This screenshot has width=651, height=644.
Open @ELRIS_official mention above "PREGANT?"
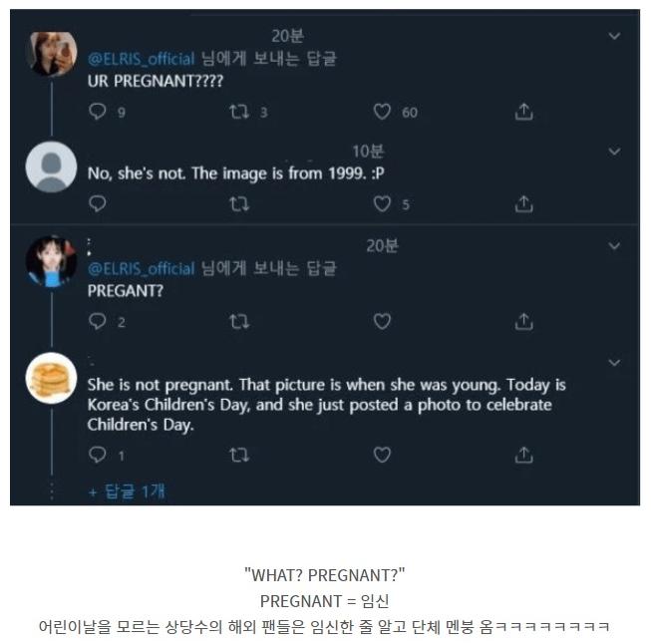(x=142, y=268)
